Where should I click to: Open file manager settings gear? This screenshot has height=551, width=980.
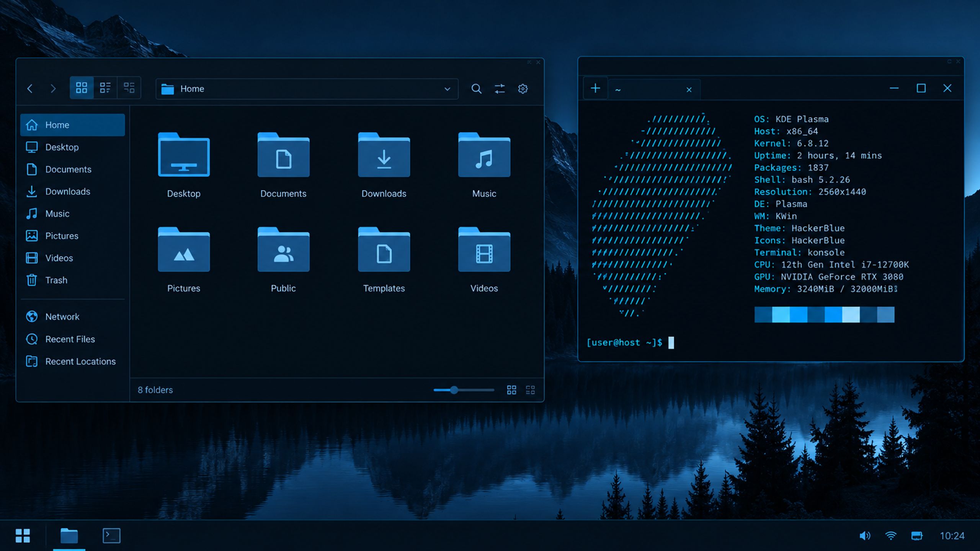523,89
